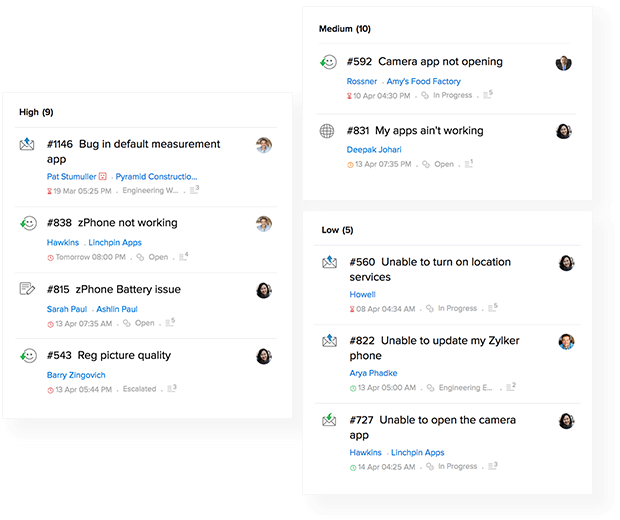Click thread count icon on ticket #822
This screenshot has width=620, height=520.
(511, 387)
